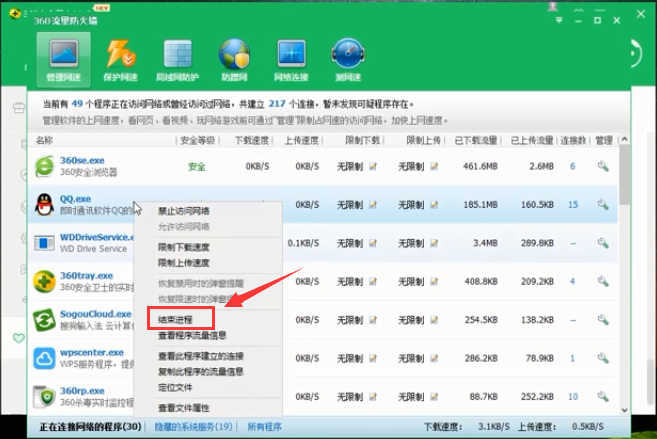Choose 定位文件 from context menu
This screenshot has width=657, height=439.
pyautogui.click(x=176, y=386)
